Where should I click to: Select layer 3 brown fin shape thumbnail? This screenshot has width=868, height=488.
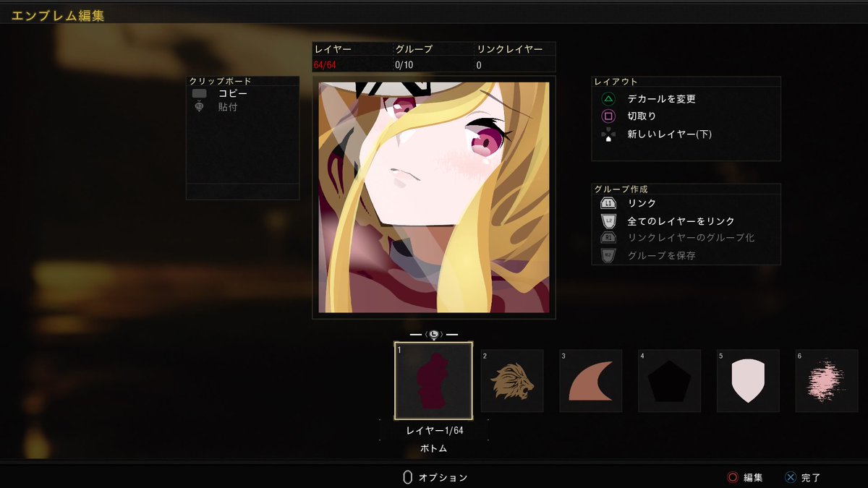coord(591,381)
